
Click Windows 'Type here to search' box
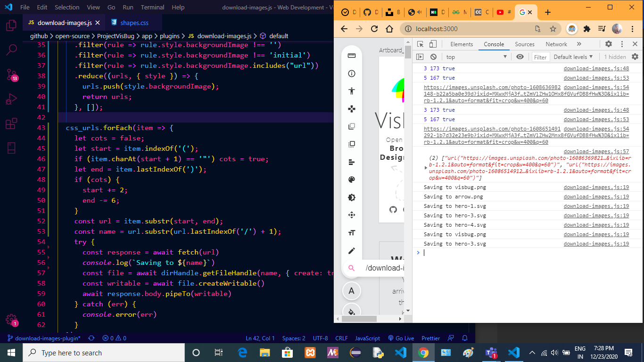103,353
